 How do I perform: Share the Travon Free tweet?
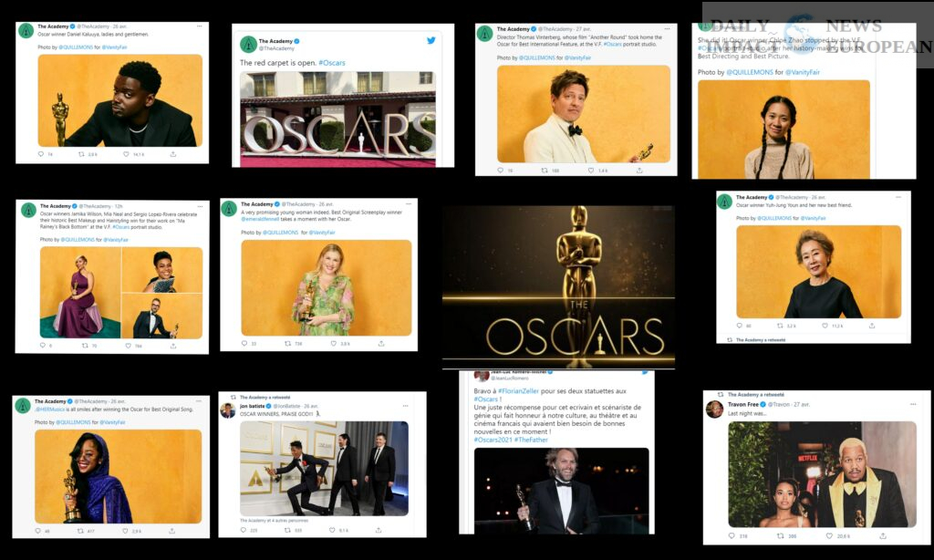pyautogui.click(x=883, y=536)
